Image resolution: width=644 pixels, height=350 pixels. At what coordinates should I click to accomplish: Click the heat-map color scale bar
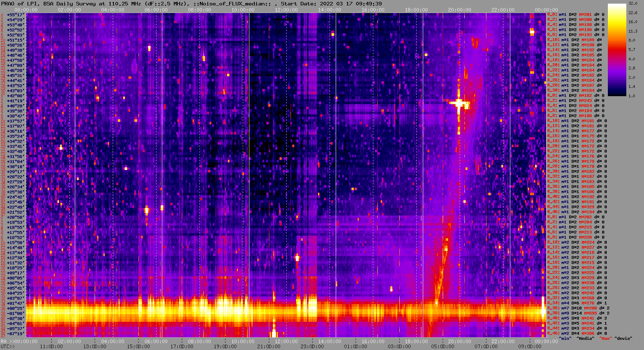click(617, 50)
